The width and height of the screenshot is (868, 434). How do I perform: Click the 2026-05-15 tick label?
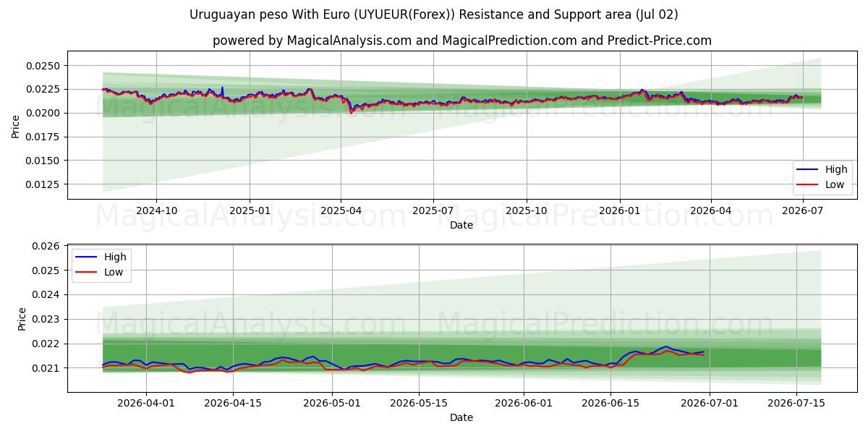pos(420,403)
